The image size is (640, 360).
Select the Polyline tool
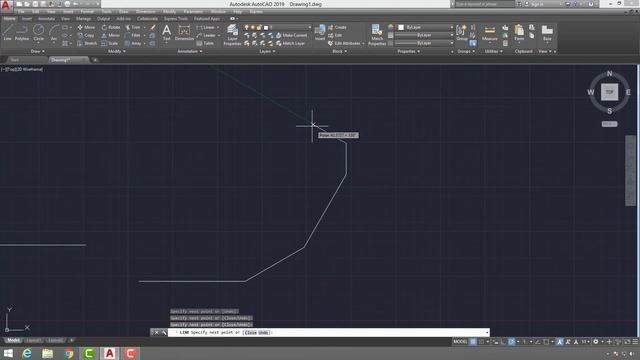pos(22,32)
